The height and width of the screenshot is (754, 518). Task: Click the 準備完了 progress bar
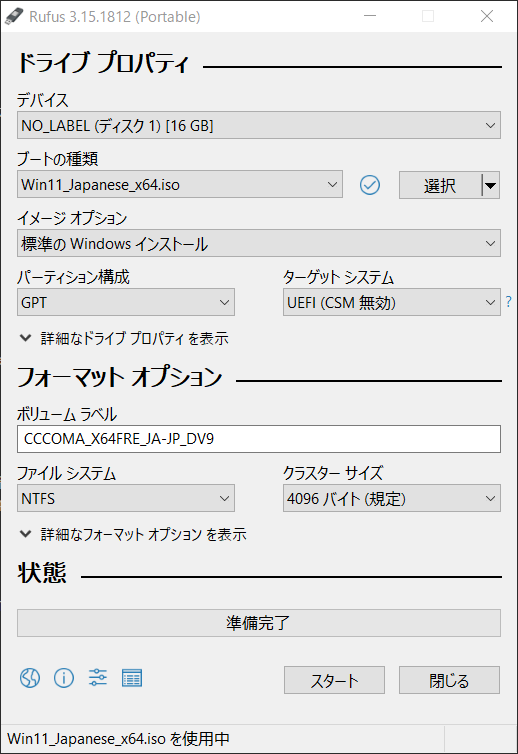point(259,623)
